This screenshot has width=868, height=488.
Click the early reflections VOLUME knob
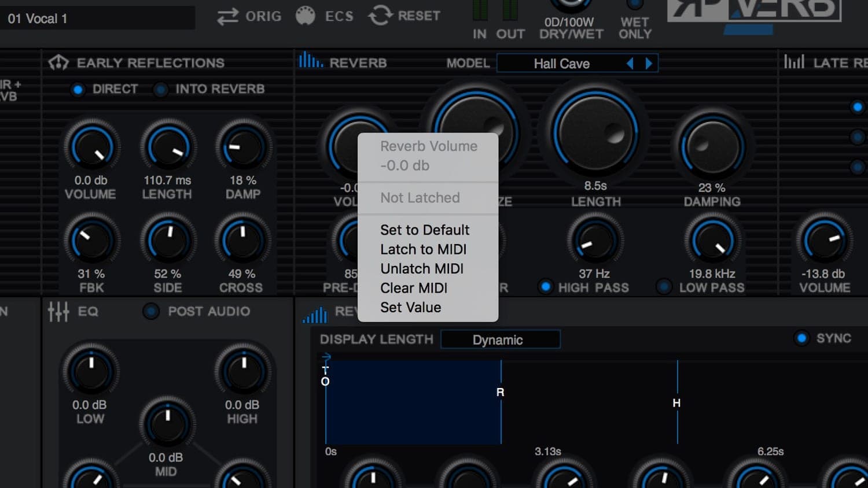91,147
